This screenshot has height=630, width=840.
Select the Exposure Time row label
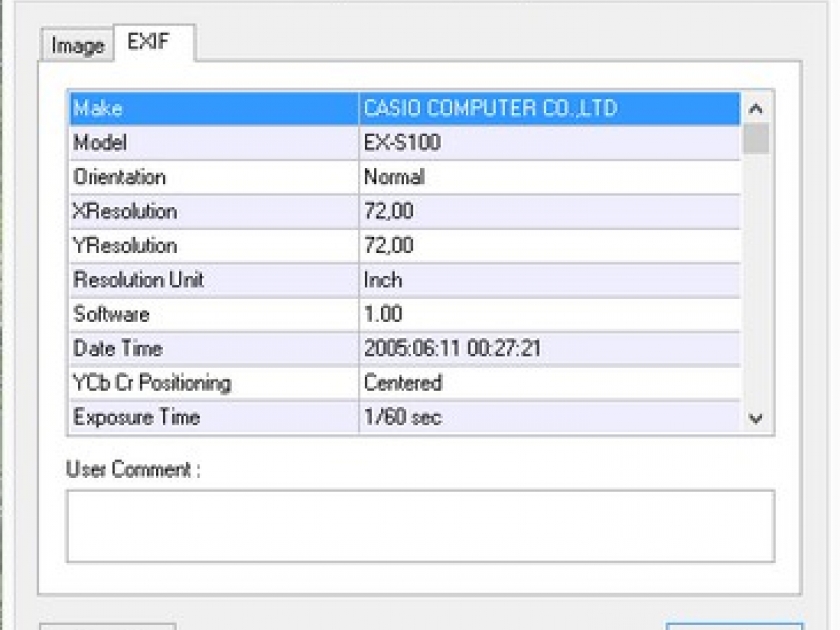click(137, 417)
